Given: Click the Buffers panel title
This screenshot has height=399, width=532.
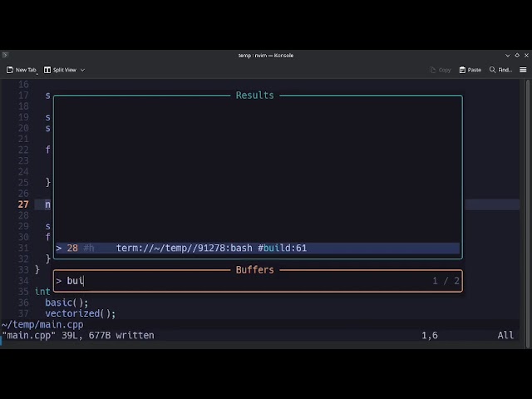Looking at the screenshot, I should coord(255,269).
